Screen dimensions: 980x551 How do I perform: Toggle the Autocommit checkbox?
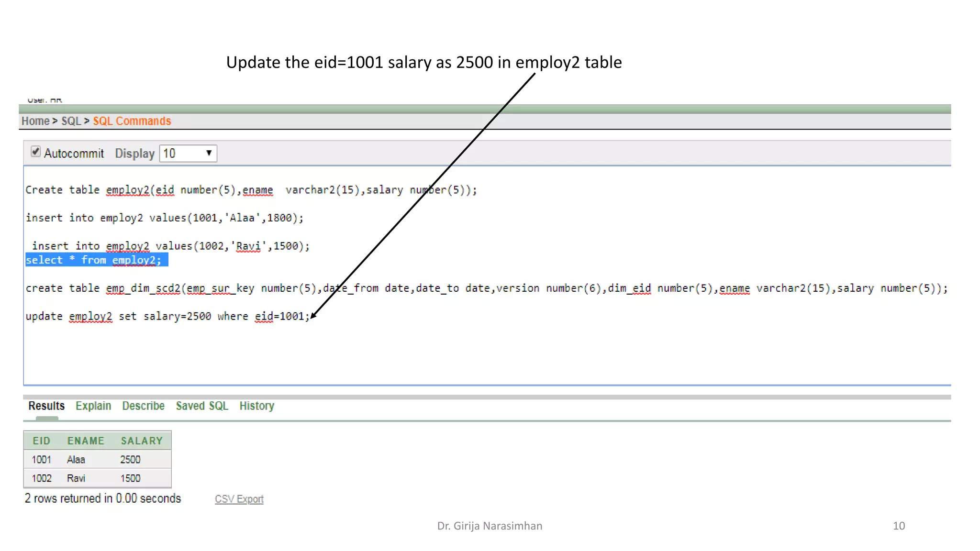click(35, 152)
